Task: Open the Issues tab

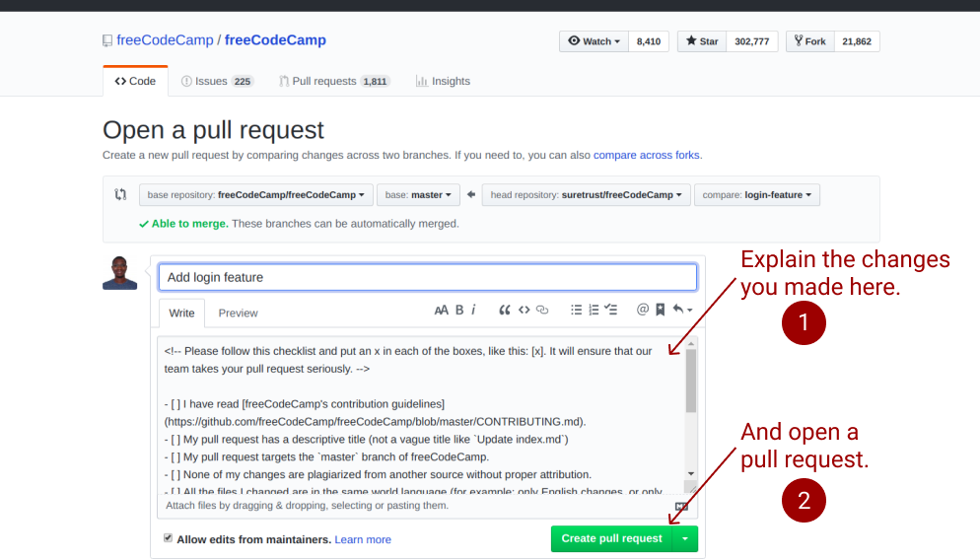Action: point(216,81)
